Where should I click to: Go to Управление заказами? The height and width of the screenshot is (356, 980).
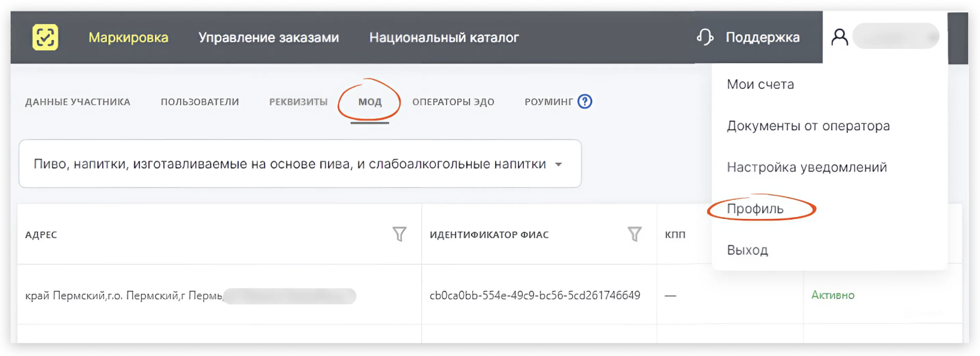tap(268, 37)
